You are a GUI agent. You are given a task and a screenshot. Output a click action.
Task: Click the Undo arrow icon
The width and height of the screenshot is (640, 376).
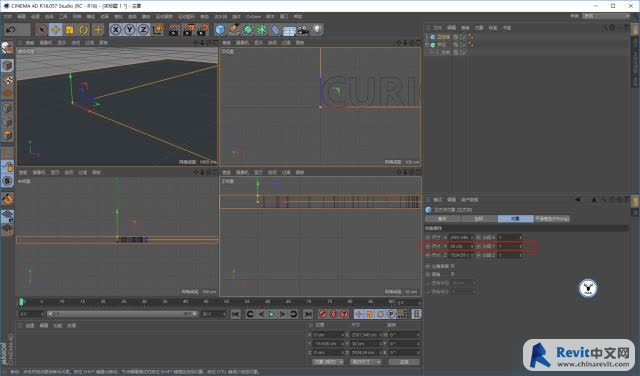click(11, 29)
